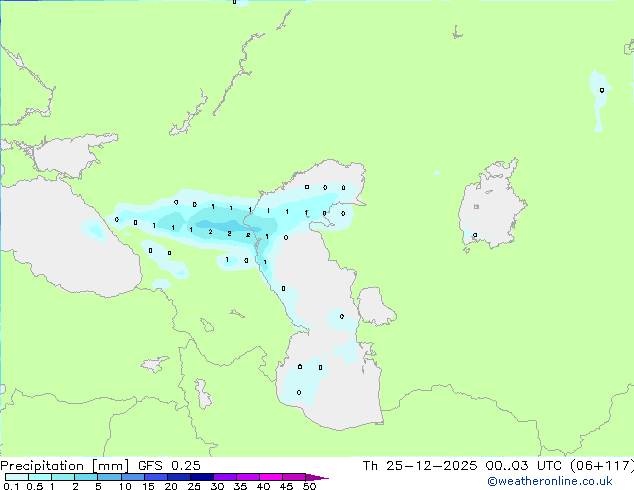634x490 pixels.
Task: Click the 'Precipitation [mm]' title text
Action: coord(65,466)
